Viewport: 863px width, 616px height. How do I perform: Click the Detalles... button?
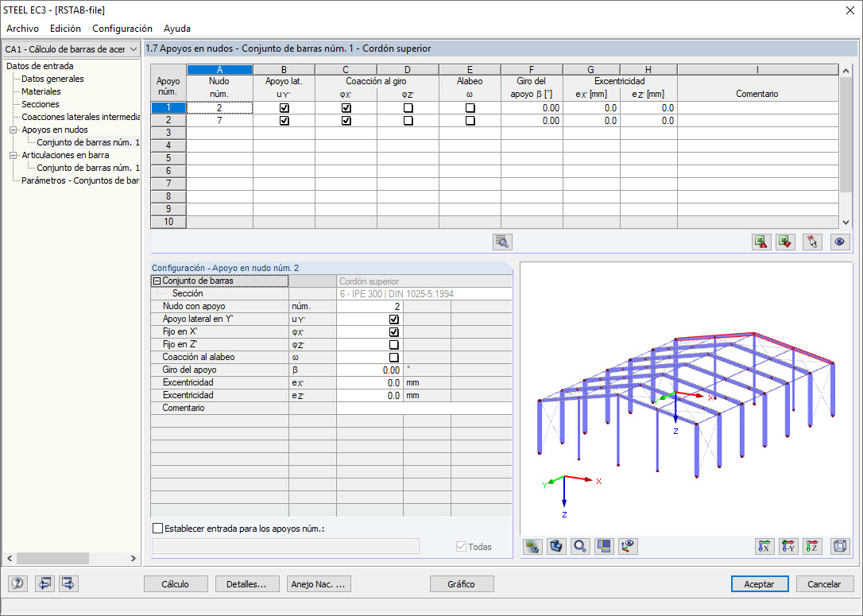click(x=247, y=584)
